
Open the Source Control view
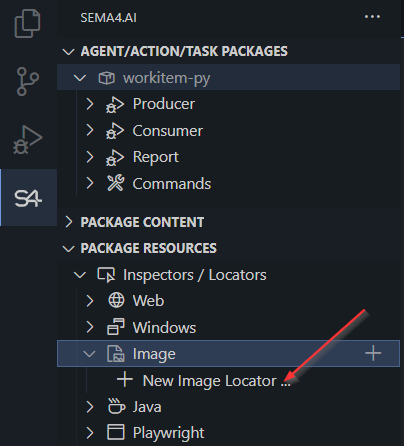[x=27, y=81]
